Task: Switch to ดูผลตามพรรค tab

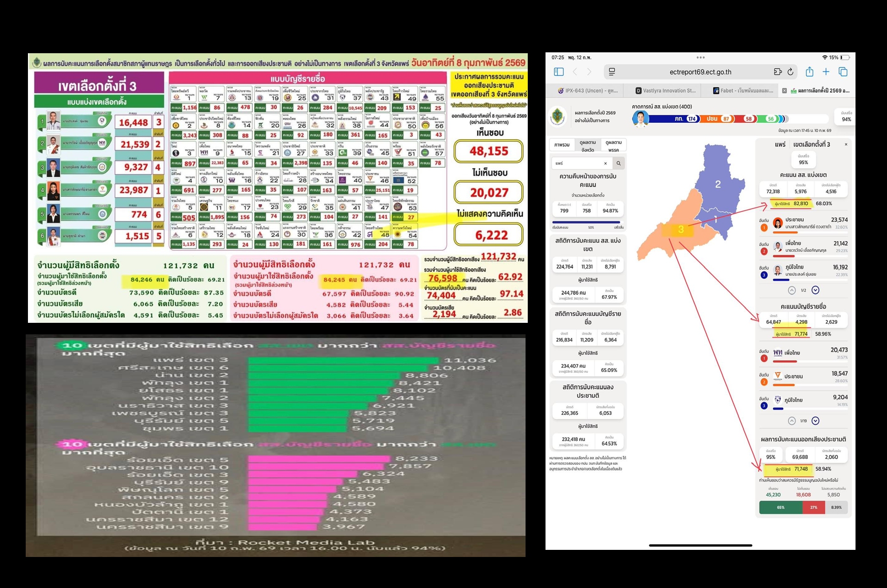Action: [x=613, y=146]
